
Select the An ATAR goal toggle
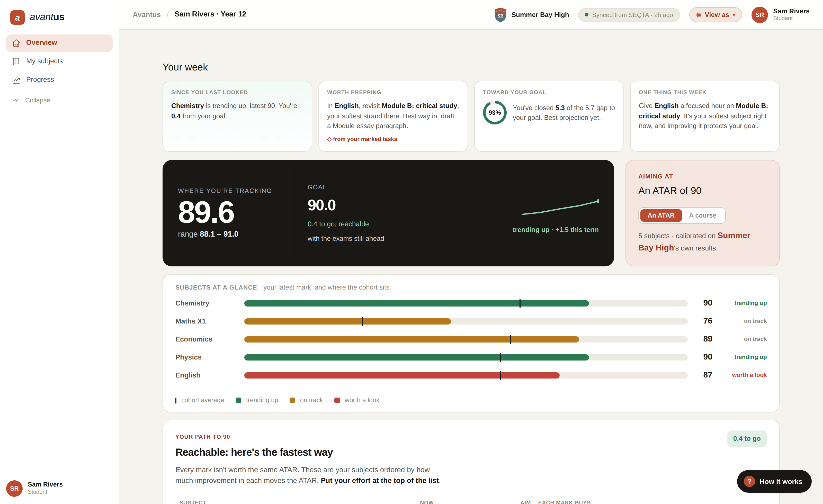(661, 215)
